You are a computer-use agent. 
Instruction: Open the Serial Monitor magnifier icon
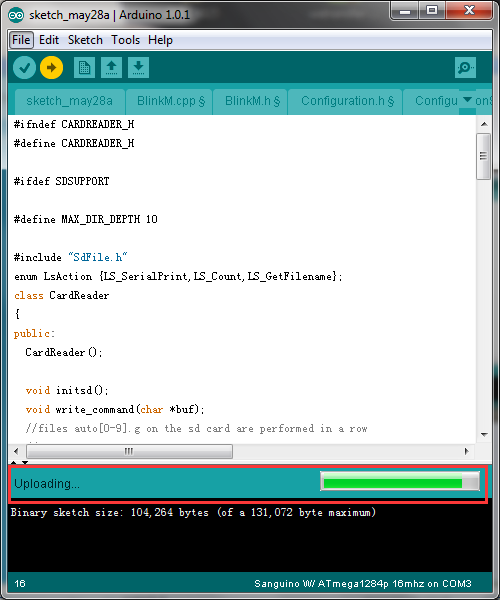465,68
